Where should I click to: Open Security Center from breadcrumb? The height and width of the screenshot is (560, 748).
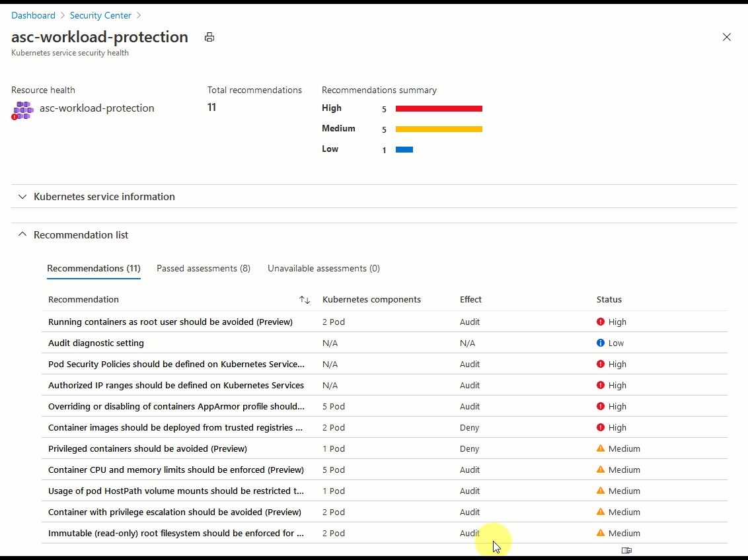point(100,15)
